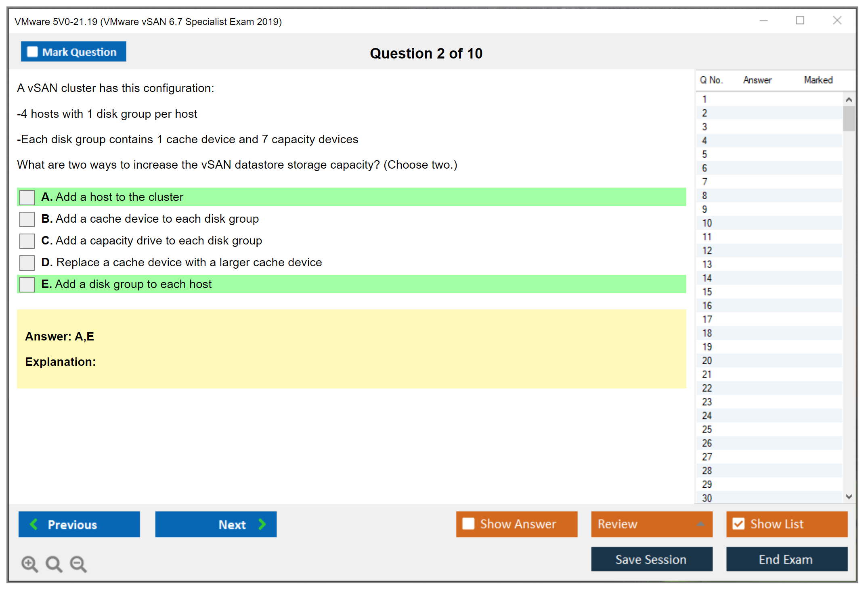The image size is (868, 593).
Task: Toggle the Show Answer checkbox
Action: pyautogui.click(x=468, y=524)
